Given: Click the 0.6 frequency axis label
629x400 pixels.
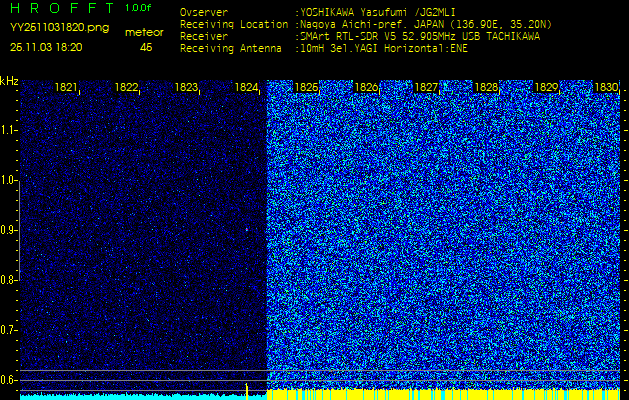Looking at the screenshot, I should [x=7, y=380].
